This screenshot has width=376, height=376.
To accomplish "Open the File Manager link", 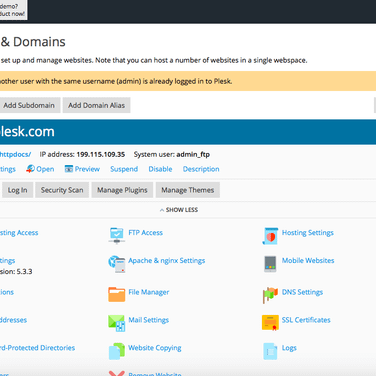I will (149, 292).
